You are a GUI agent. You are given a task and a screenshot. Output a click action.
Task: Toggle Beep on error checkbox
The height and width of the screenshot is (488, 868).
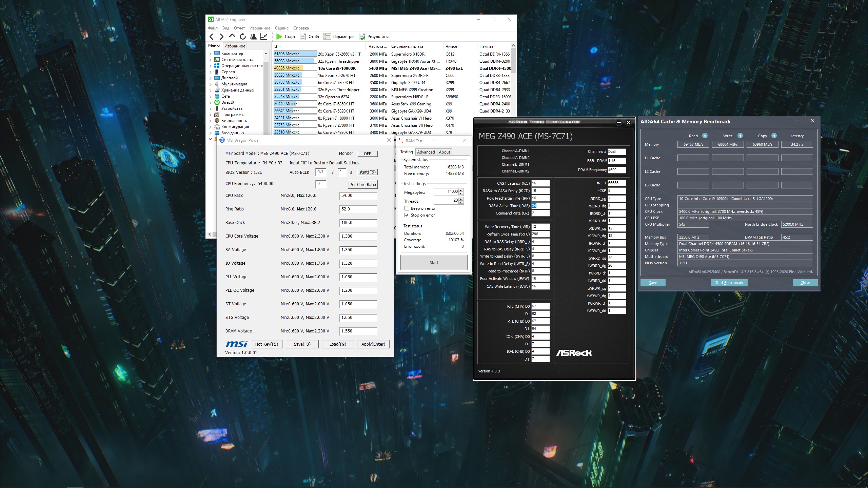[407, 208]
